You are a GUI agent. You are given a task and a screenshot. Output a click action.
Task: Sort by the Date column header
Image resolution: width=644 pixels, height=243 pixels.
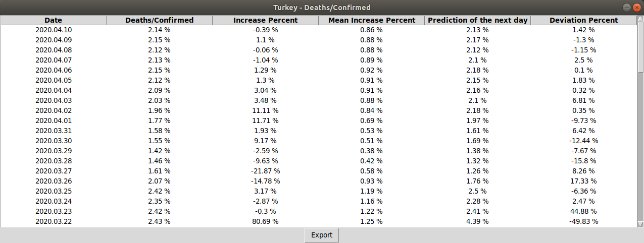click(54, 20)
